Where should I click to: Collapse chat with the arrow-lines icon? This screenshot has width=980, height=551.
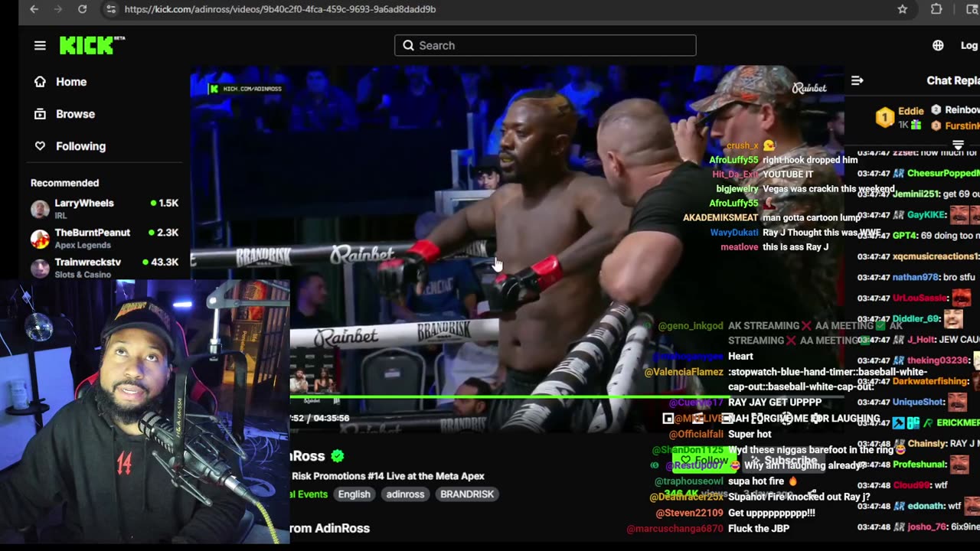pos(857,80)
